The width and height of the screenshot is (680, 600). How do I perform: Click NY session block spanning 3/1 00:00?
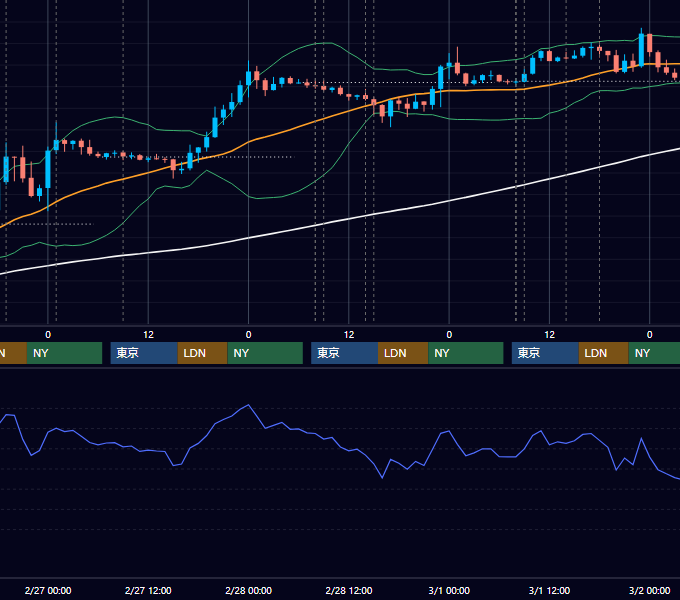[466, 353]
